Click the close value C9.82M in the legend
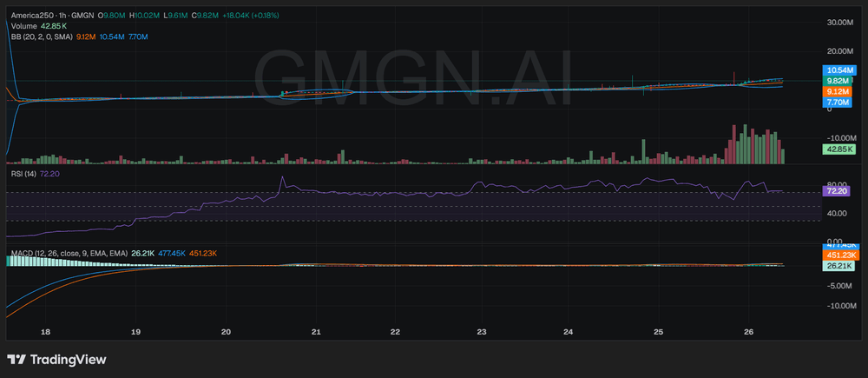 point(205,16)
